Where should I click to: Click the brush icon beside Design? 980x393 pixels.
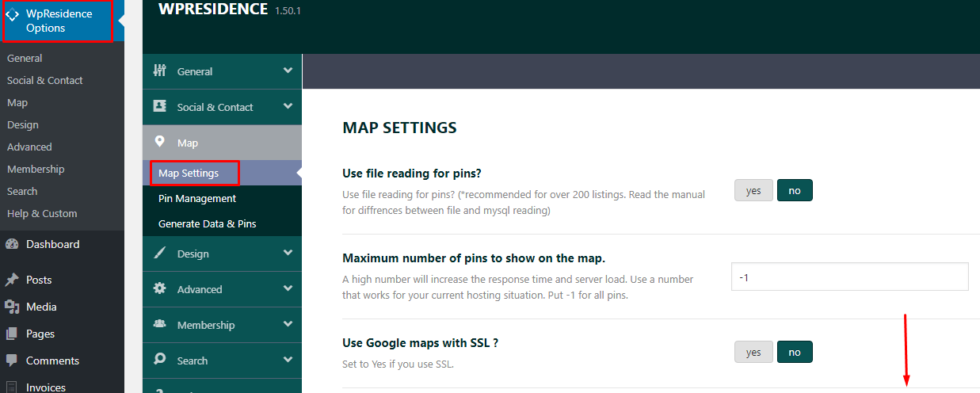(x=159, y=253)
